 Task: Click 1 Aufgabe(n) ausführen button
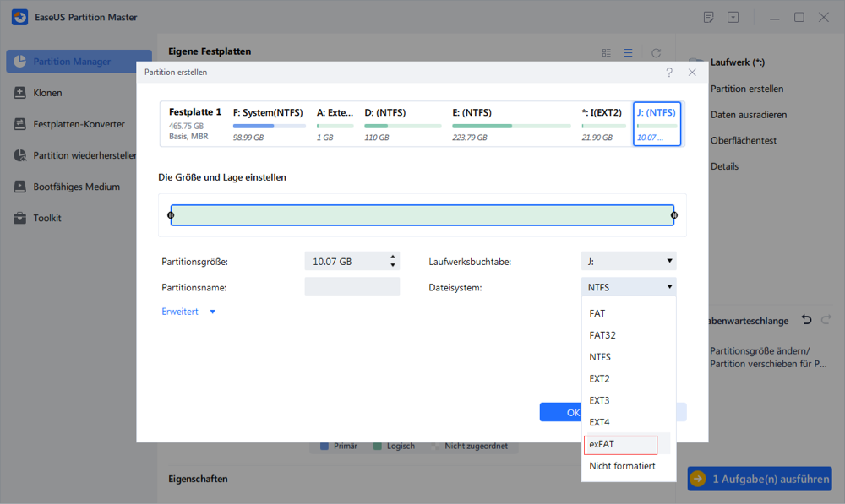click(760, 479)
